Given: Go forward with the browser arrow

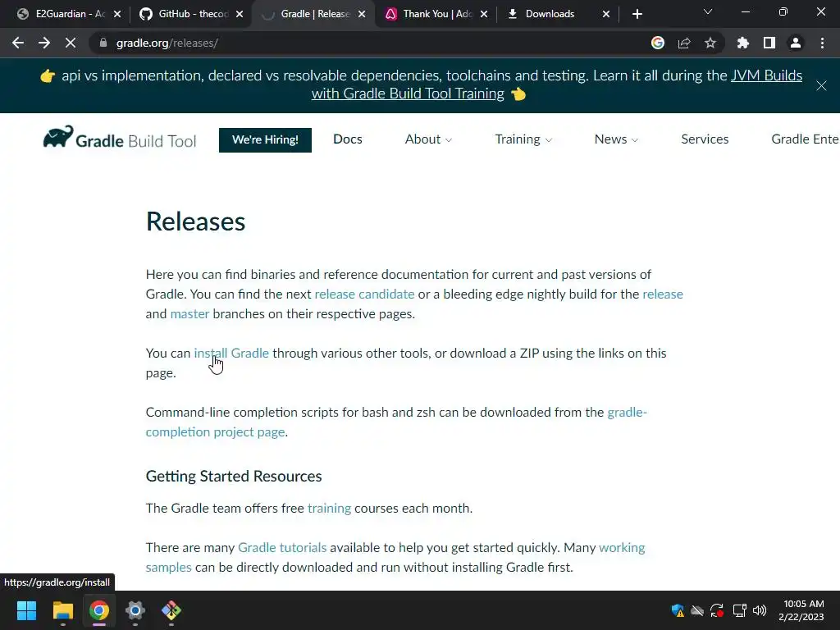Looking at the screenshot, I should (44, 43).
